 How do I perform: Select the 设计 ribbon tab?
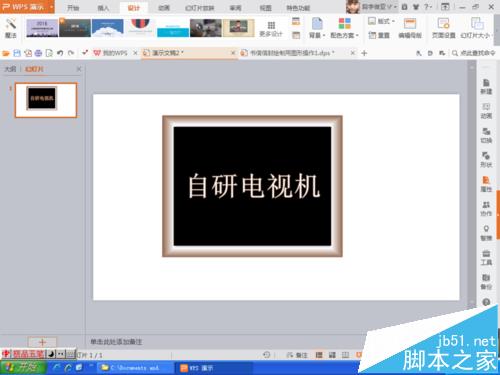pos(134,8)
